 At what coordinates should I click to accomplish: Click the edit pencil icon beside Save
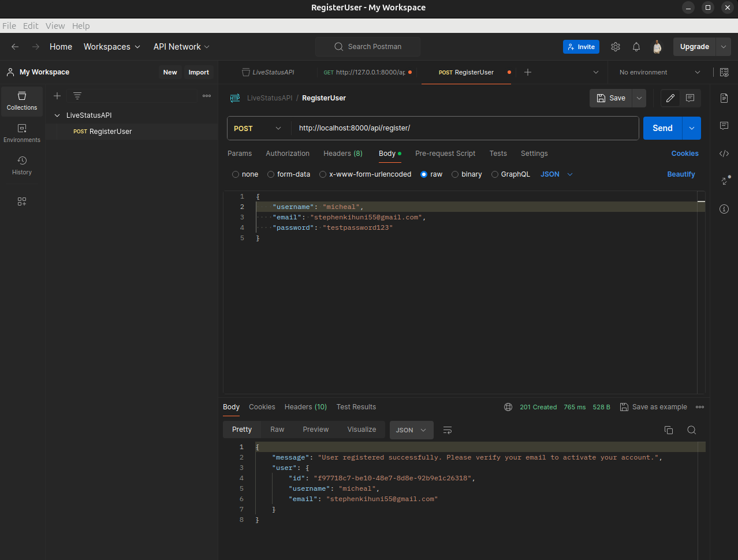click(x=670, y=98)
